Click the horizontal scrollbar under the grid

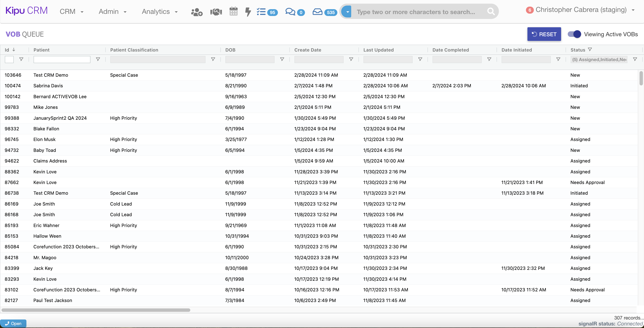point(96,310)
